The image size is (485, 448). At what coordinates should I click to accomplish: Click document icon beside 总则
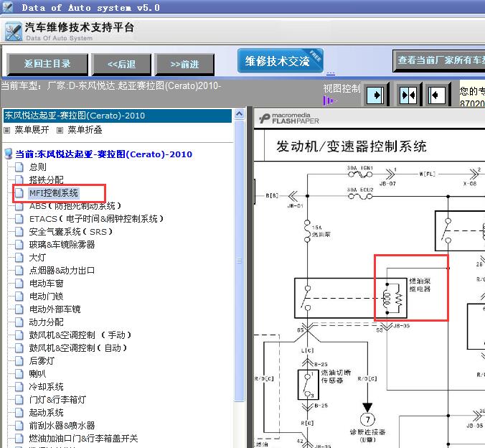19,167
